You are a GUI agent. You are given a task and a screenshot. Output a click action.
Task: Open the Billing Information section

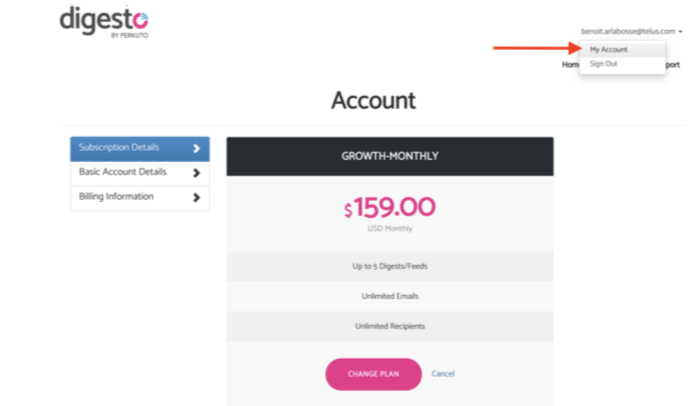(140, 198)
